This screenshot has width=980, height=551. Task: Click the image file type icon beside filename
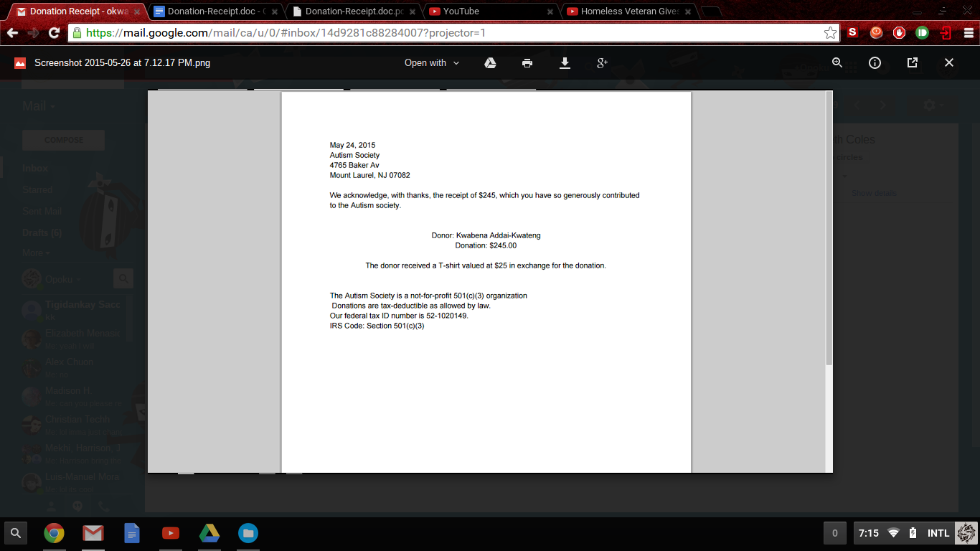point(20,63)
